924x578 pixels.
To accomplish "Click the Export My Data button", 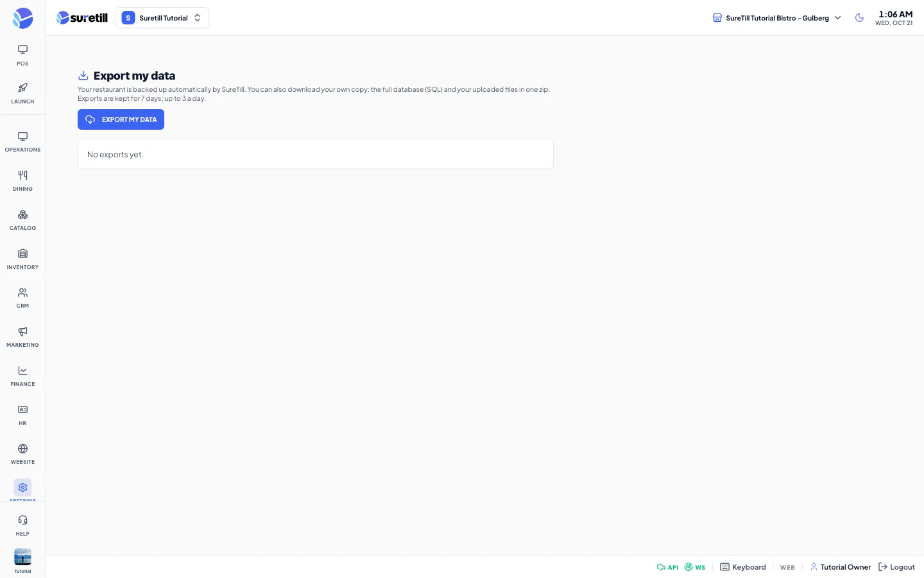I will (121, 119).
